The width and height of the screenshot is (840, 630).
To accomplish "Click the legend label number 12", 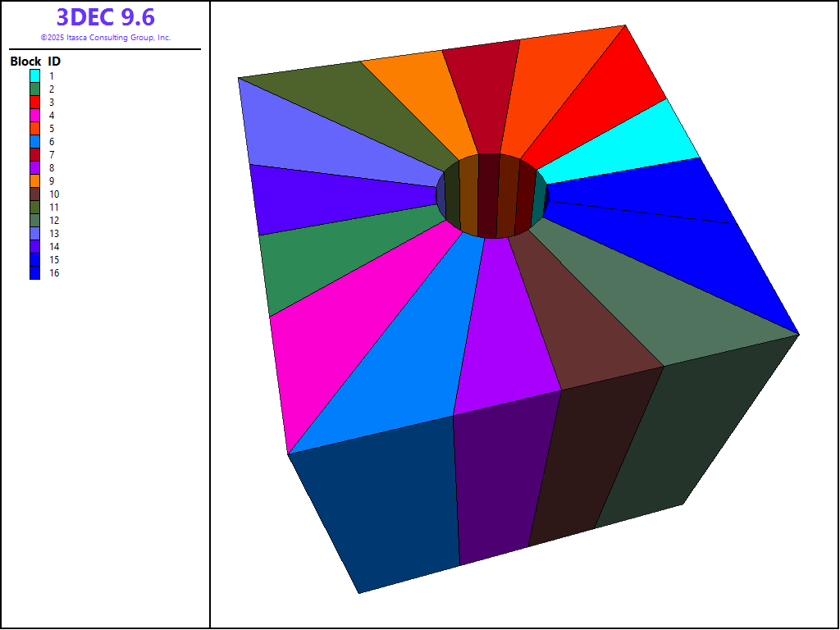I will click(x=53, y=220).
